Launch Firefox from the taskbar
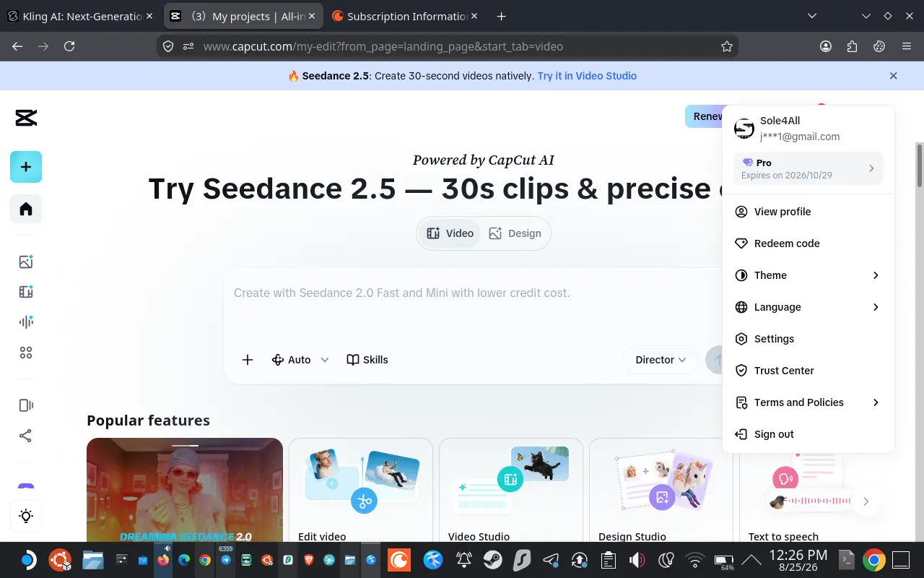Viewport: 924px width, 578px height. (163, 560)
